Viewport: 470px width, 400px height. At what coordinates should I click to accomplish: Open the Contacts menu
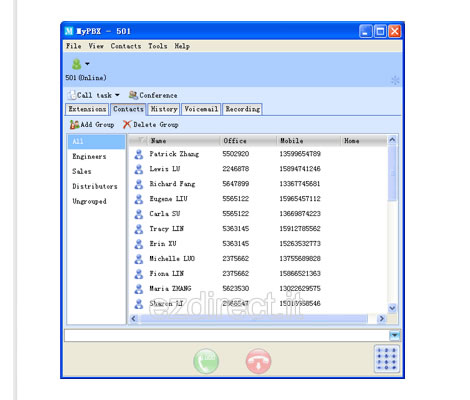click(x=126, y=46)
